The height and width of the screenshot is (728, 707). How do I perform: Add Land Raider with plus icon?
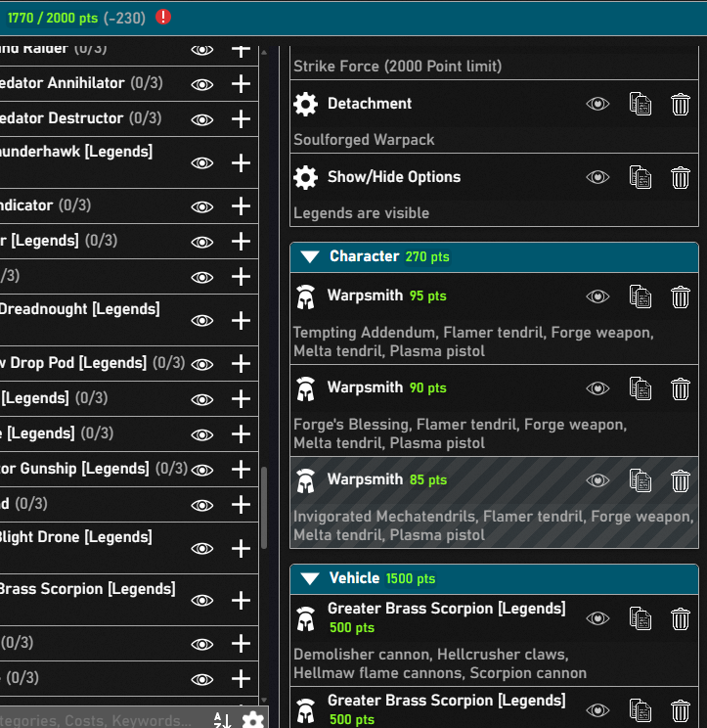(241, 50)
